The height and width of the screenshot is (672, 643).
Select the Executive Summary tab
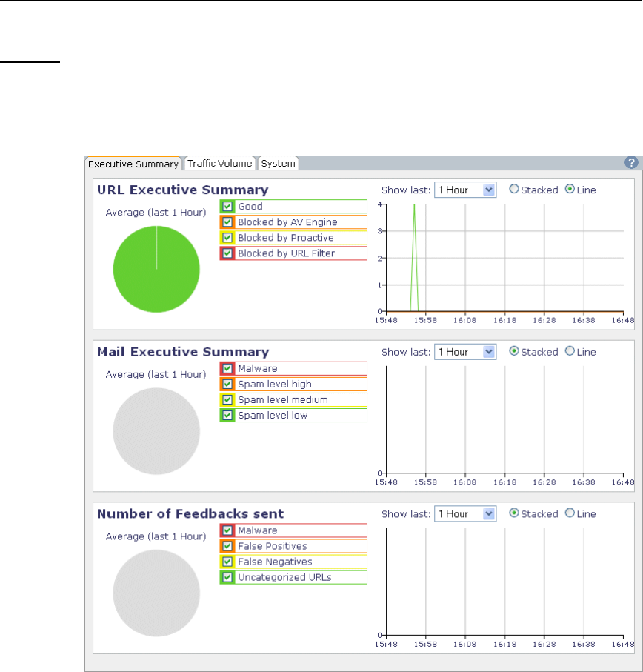point(133,164)
